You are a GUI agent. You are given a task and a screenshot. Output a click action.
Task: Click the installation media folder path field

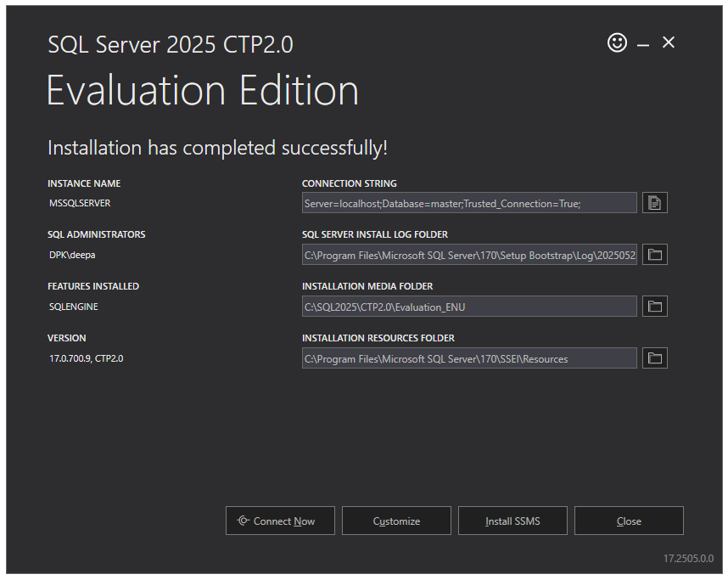click(469, 306)
